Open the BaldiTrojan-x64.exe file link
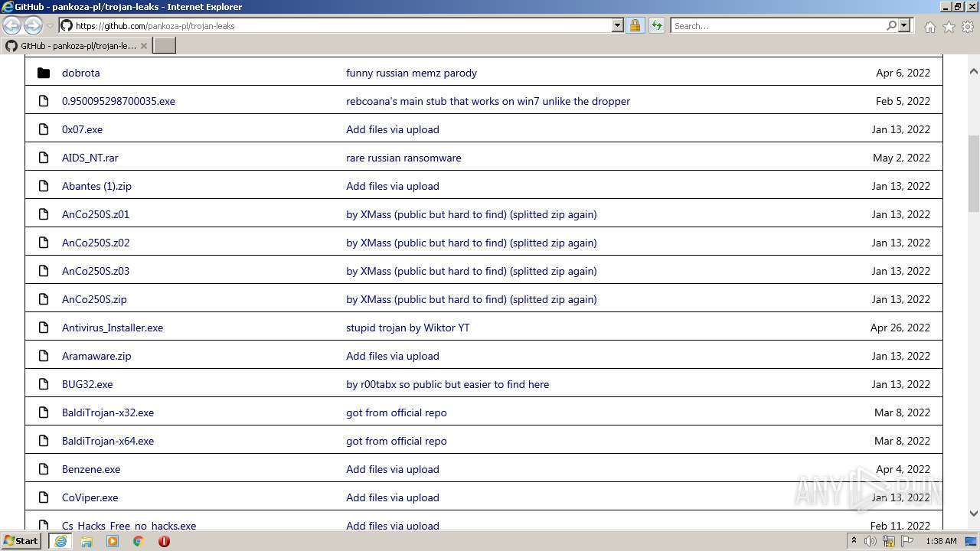This screenshot has width=980, height=551. pyautogui.click(x=108, y=441)
